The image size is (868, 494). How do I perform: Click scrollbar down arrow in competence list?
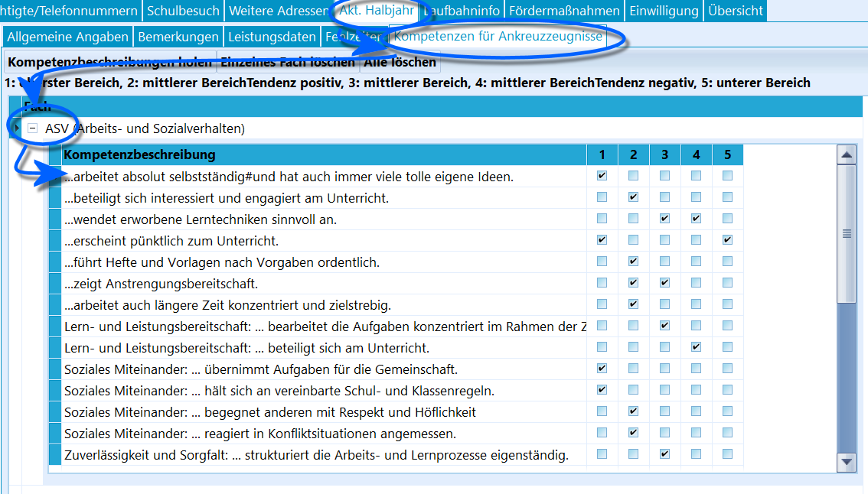847,462
